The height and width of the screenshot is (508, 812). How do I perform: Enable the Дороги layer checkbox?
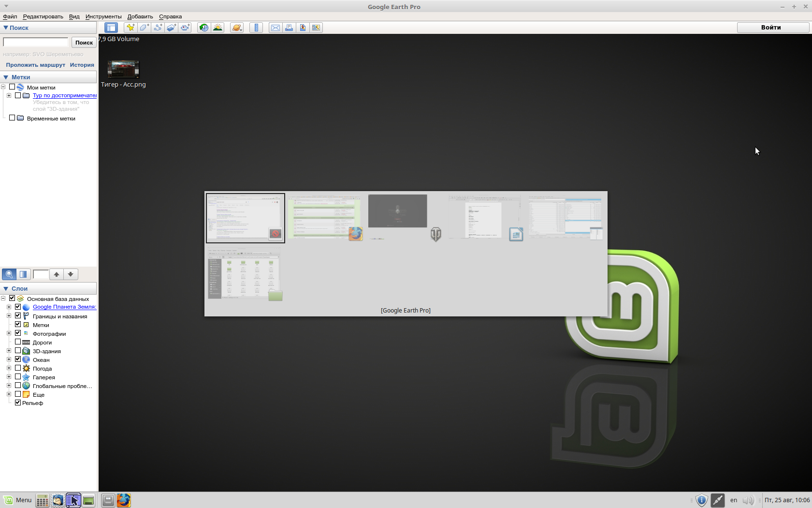pos(18,342)
